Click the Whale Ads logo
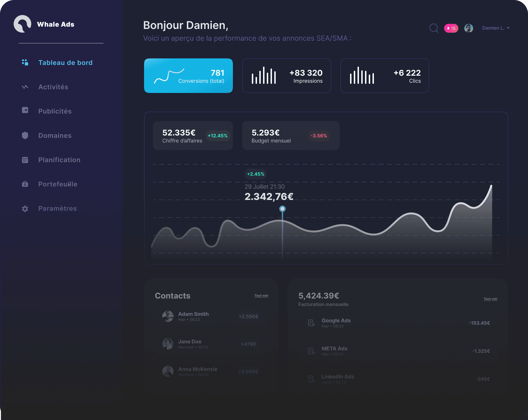 pyautogui.click(x=22, y=24)
